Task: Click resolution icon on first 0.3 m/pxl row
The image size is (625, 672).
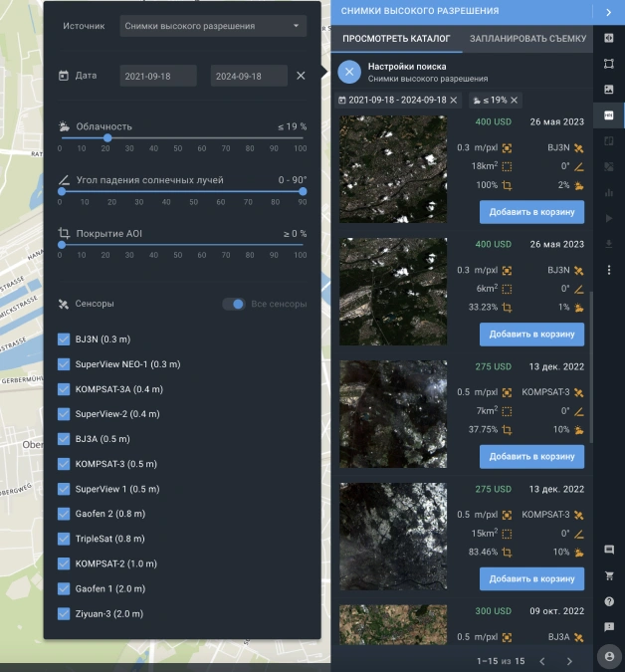Action: [507, 148]
